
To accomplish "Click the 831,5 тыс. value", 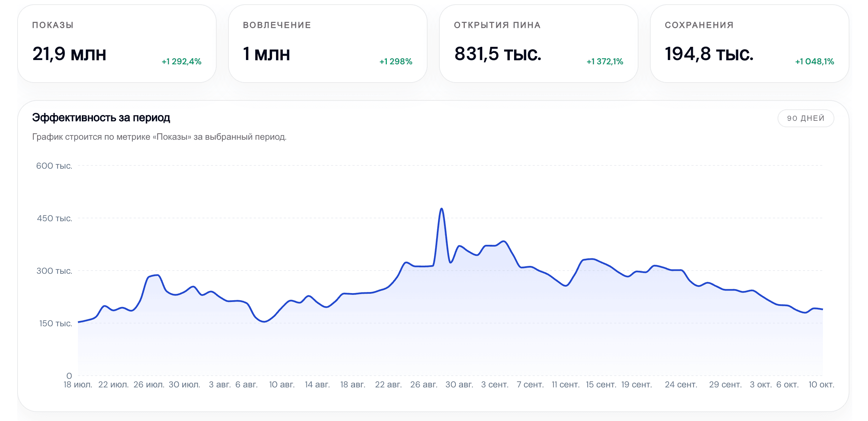I will click(x=498, y=54).
